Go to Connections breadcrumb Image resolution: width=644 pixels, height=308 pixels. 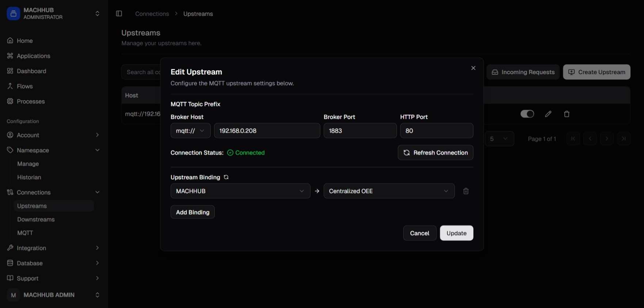pos(152,14)
